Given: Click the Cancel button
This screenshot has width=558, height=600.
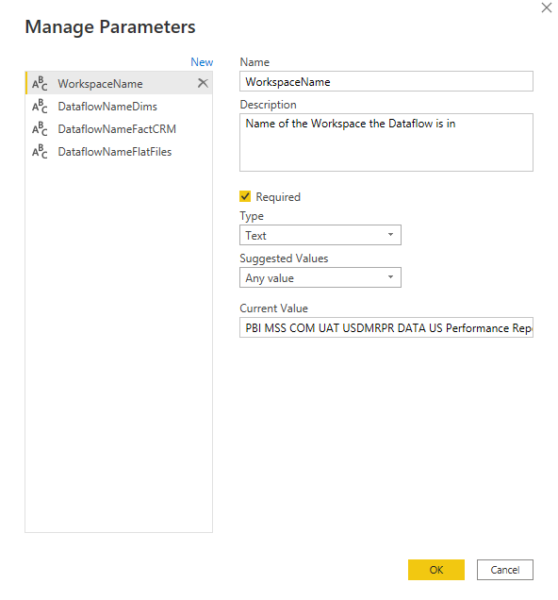Looking at the screenshot, I should (x=505, y=570).
